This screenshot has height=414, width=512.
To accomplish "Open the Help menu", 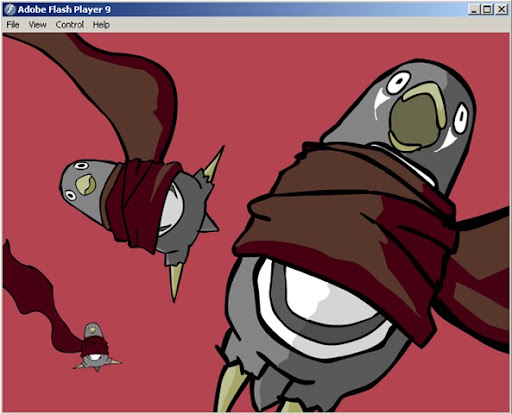I will coord(101,25).
